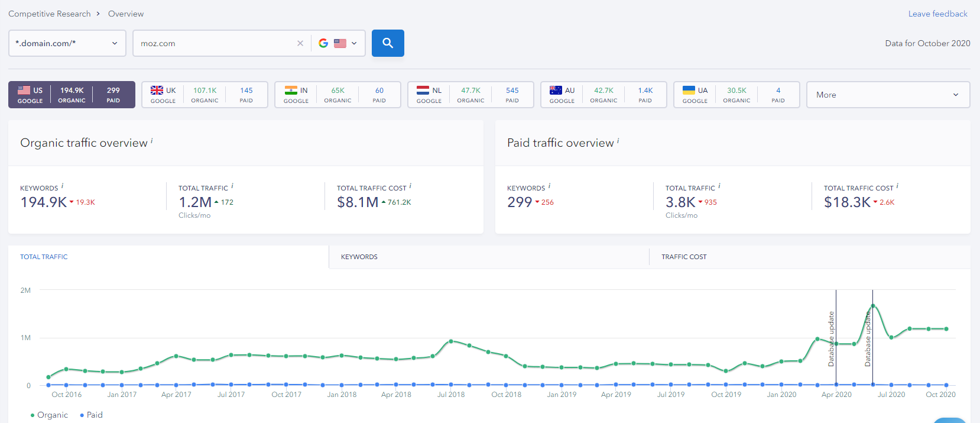Click the 107.1K organic value in UK card

tap(205, 91)
